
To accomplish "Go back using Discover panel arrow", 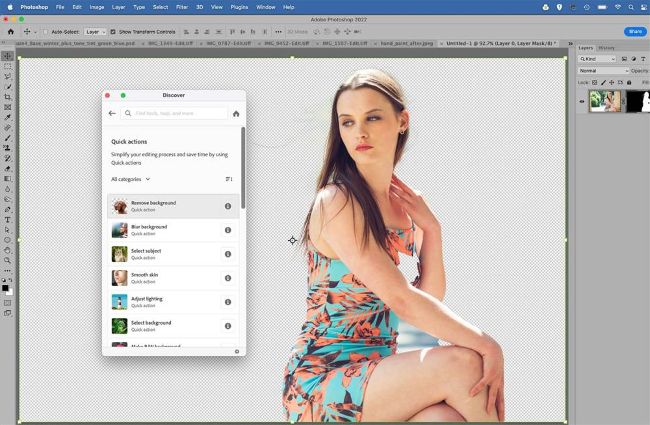I will [113, 114].
